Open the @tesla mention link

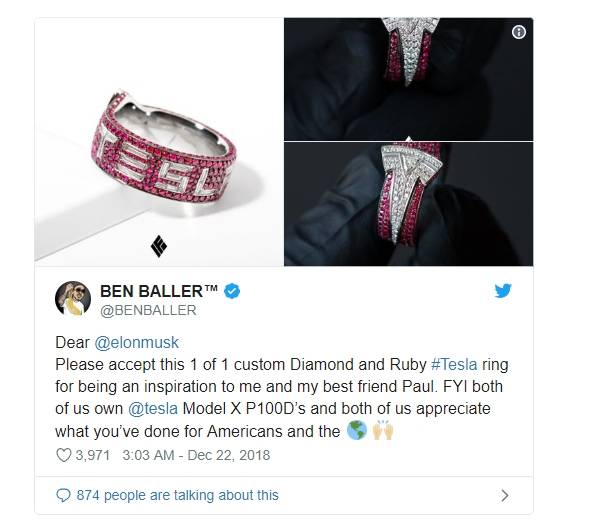click(153, 409)
